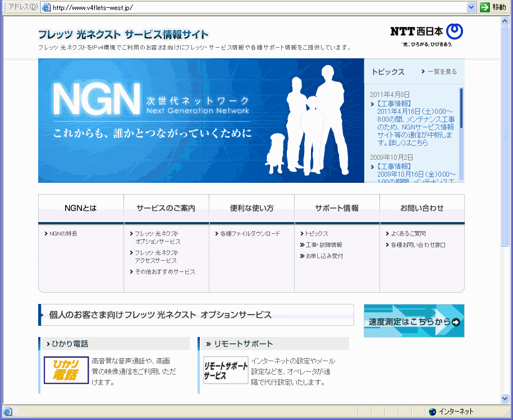Click the main page vertical scrollbar thumb

coord(505,136)
